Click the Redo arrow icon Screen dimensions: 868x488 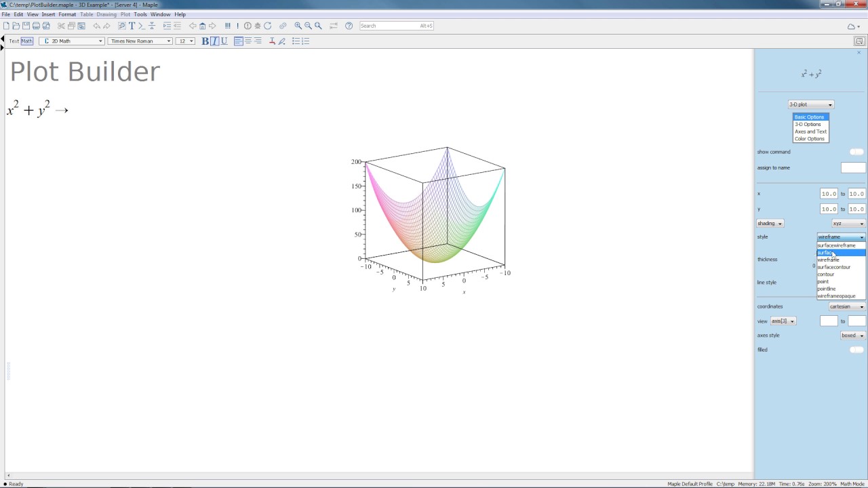pyautogui.click(x=106, y=26)
